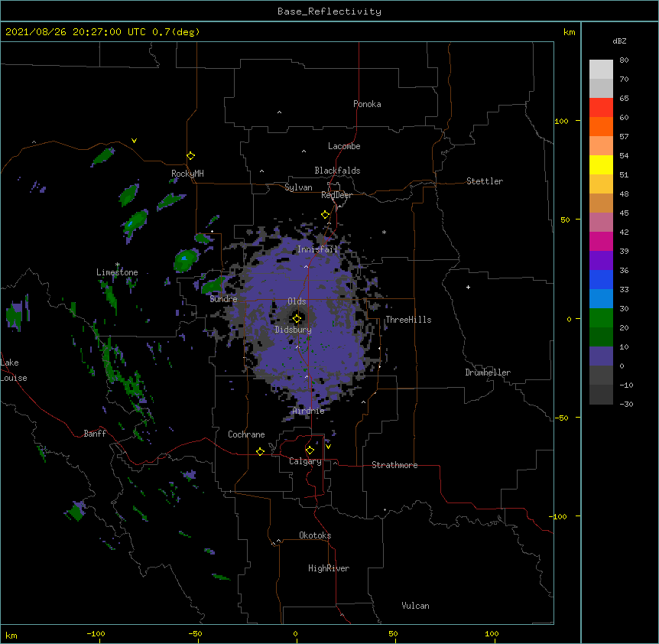Click the Base_Reflectivity title text
Viewport: 659px width, 644px height.
pos(329,11)
